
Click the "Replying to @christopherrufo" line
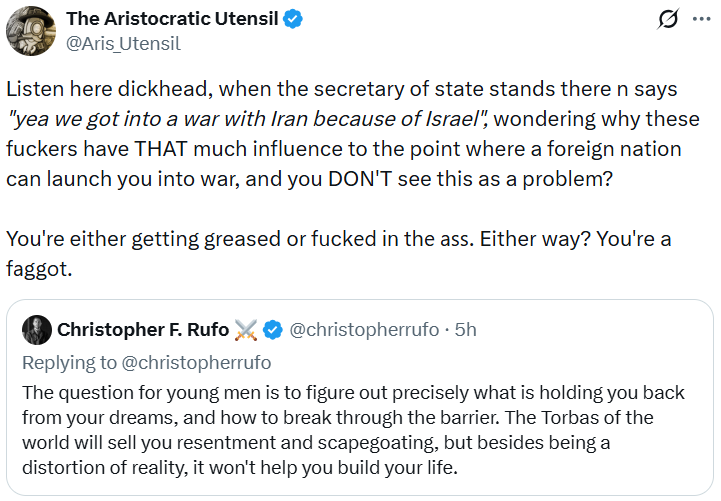[146, 362]
